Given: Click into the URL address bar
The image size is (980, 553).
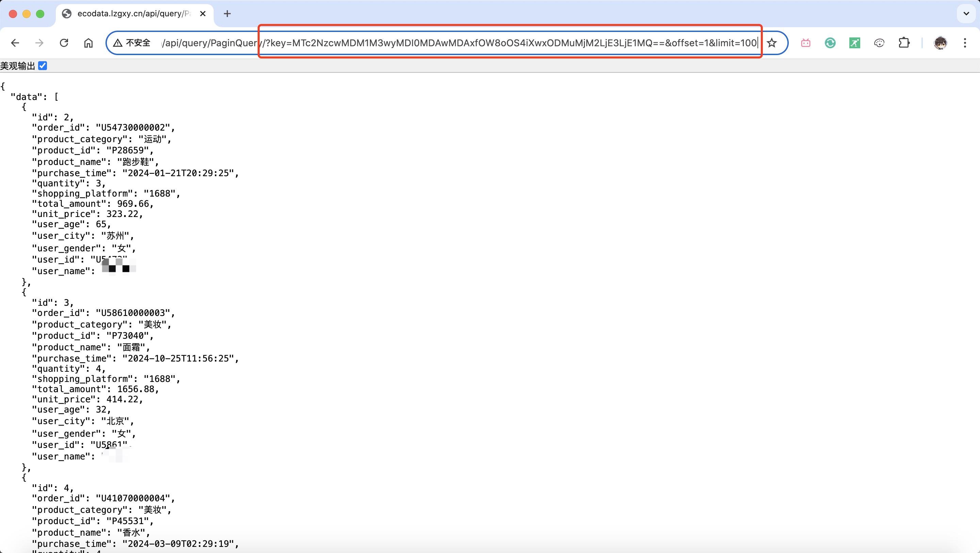Looking at the screenshot, I should (x=457, y=43).
